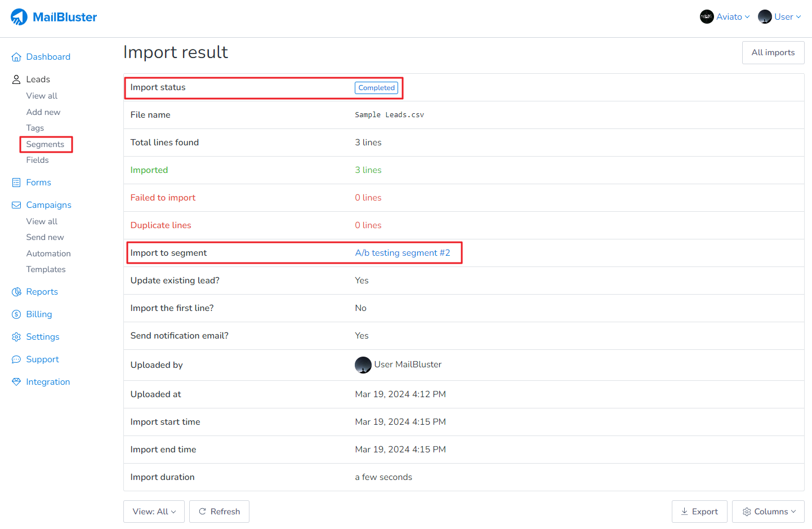Click the Export button

(699, 512)
